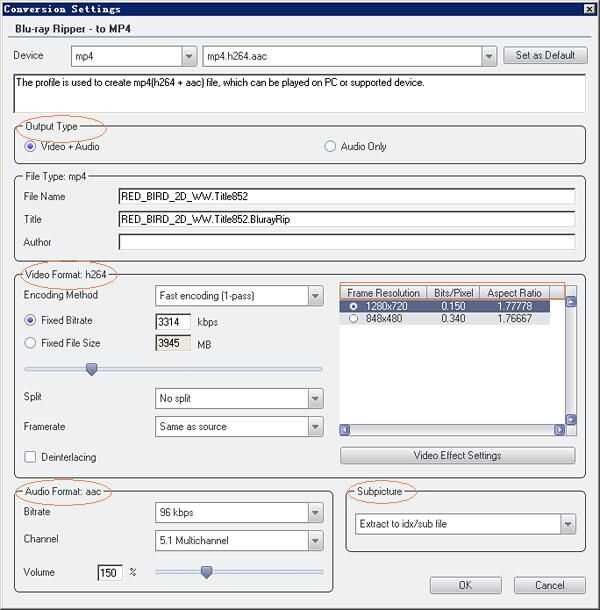Click the resolution list scroll right arrow
The image size is (600, 610).
[560, 430]
